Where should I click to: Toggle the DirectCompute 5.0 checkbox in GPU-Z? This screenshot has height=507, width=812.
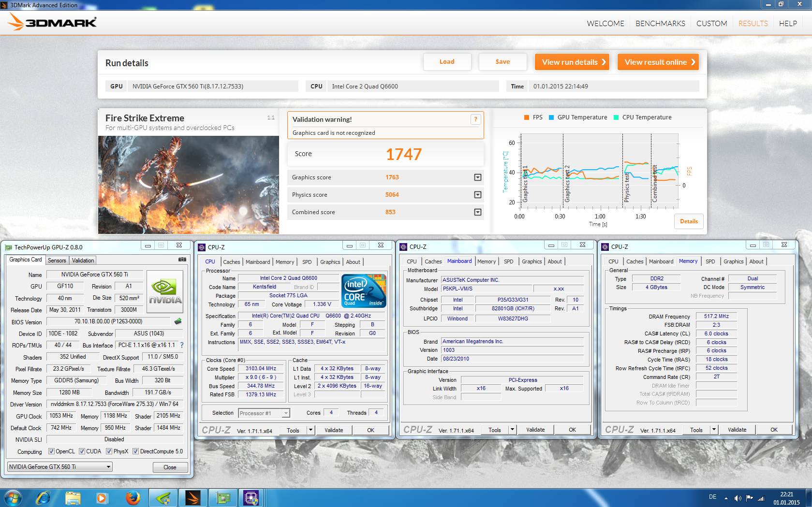click(136, 451)
